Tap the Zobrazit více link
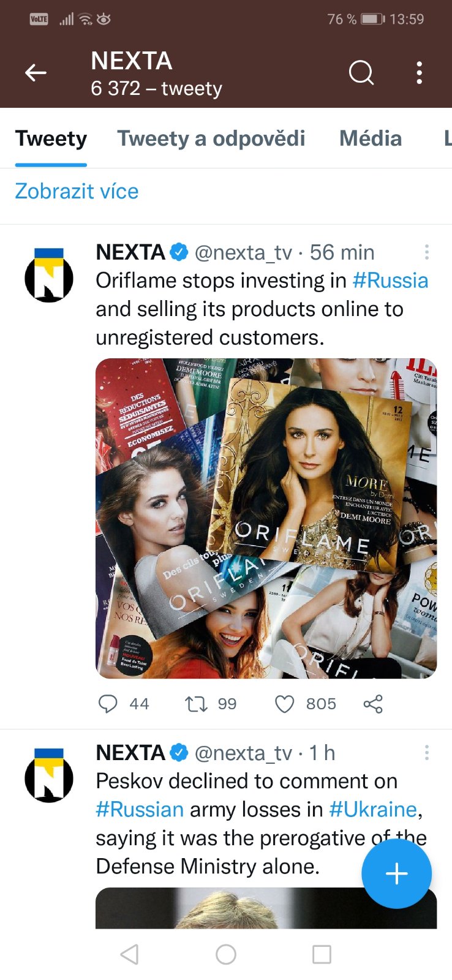The height and width of the screenshot is (980, 452). tap(77, 191)
